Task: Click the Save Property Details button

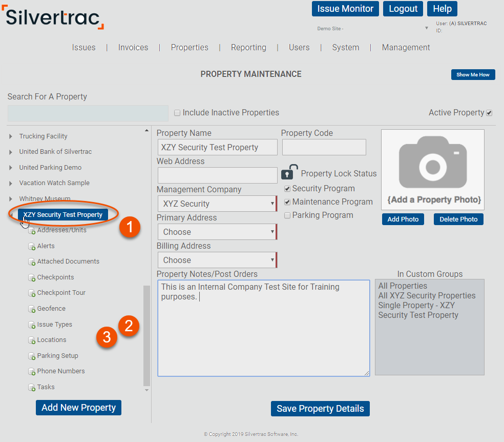Action: click(x=320, y=409)
